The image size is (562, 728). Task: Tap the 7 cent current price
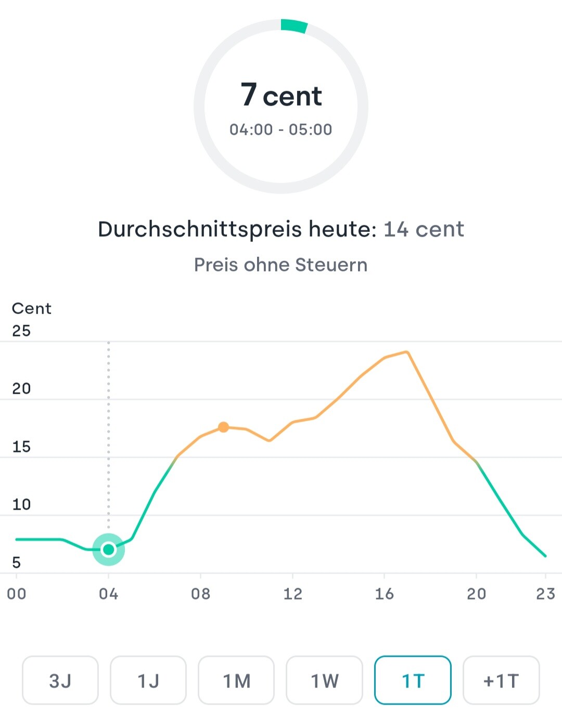click(281, 95)
